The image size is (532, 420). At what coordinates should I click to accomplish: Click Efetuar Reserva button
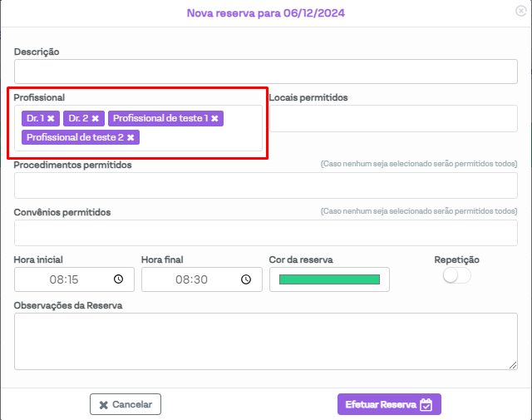pyautogui.click(x=389, y=404)
